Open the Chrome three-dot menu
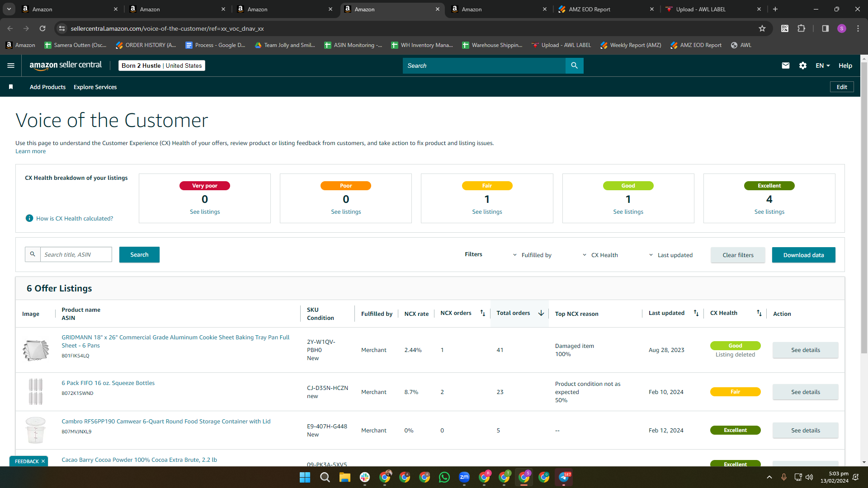The image size is (868, 488). (x=858, y=28)
